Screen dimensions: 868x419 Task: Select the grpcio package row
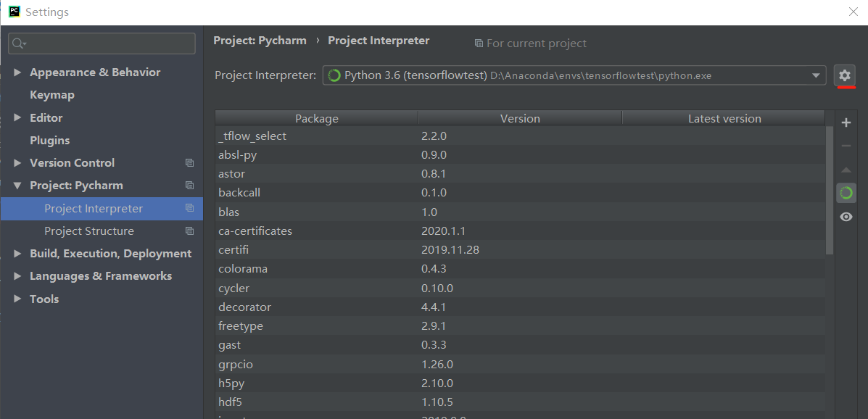click(520, 364)
